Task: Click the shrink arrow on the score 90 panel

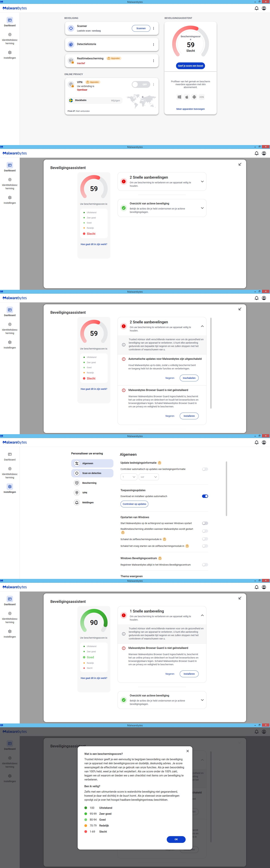Action: point(240,598)
